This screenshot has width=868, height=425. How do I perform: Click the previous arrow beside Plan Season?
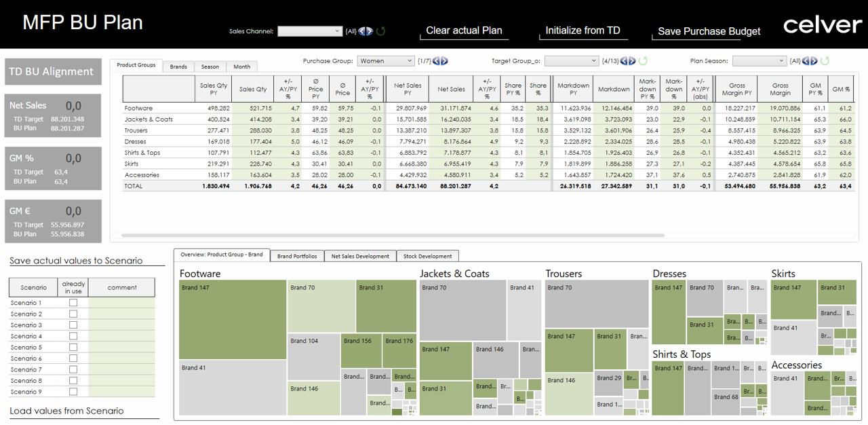(x=804, y=60)
